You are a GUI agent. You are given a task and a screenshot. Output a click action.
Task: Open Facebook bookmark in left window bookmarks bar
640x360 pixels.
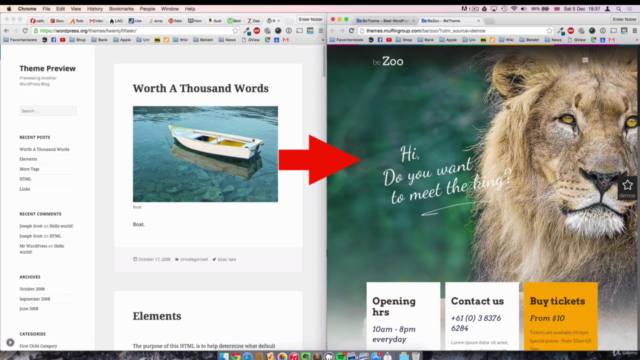(53, 40)
